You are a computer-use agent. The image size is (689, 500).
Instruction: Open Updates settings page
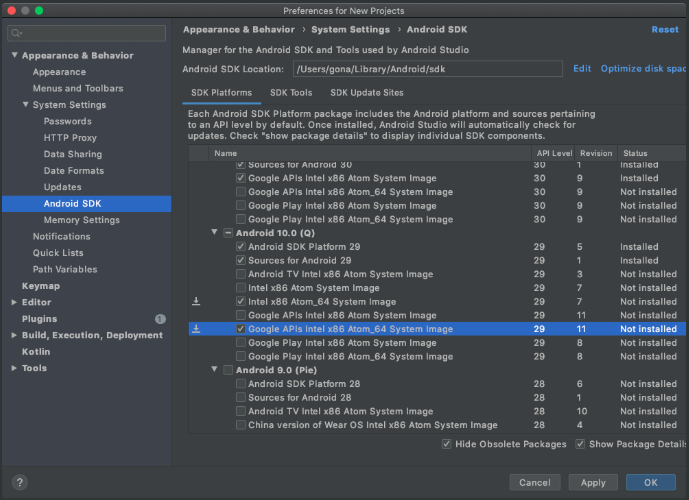(62, 187)
